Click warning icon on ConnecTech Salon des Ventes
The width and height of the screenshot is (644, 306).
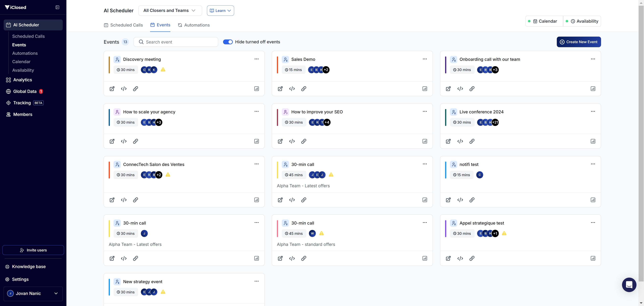(x=168, y=174)
